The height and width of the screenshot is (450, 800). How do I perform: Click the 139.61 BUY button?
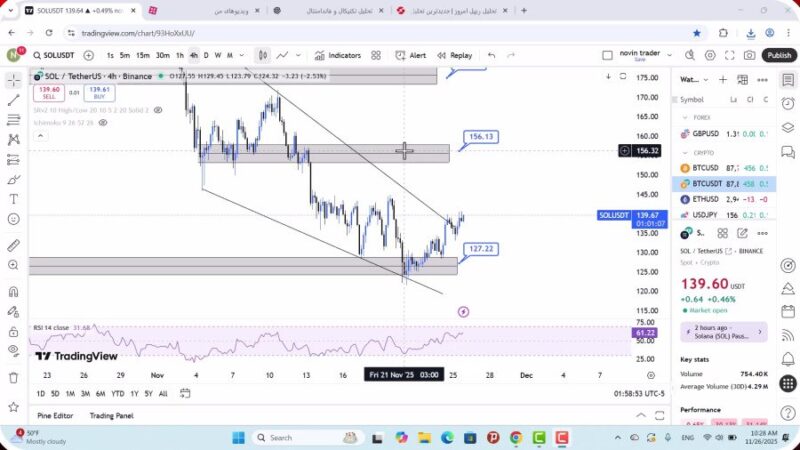(98, 93)
